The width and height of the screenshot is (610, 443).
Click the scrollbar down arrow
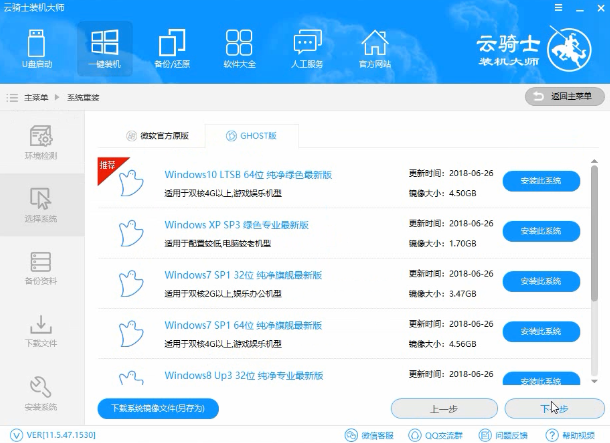tap(594, 382)
